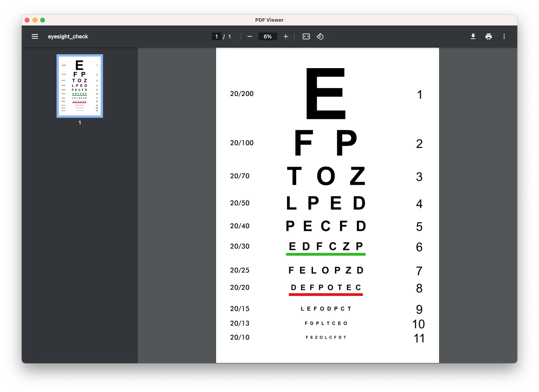Click the 20/20 label
The image size is (539, 392).
tap(240, 287)
